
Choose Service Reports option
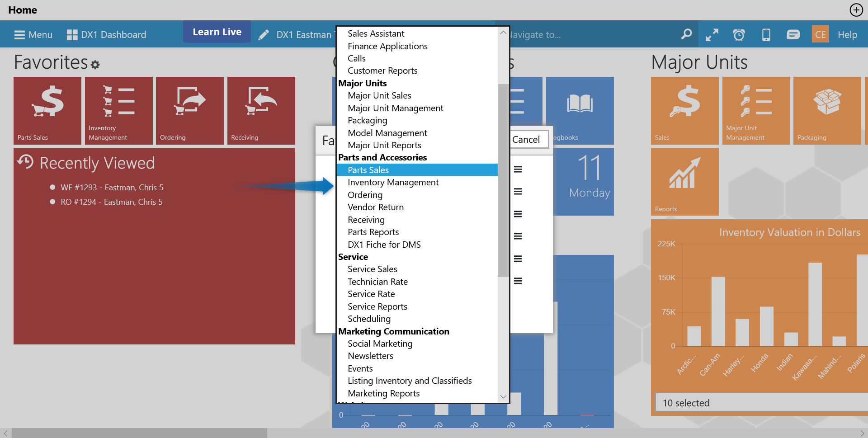(x=417, y=306)
